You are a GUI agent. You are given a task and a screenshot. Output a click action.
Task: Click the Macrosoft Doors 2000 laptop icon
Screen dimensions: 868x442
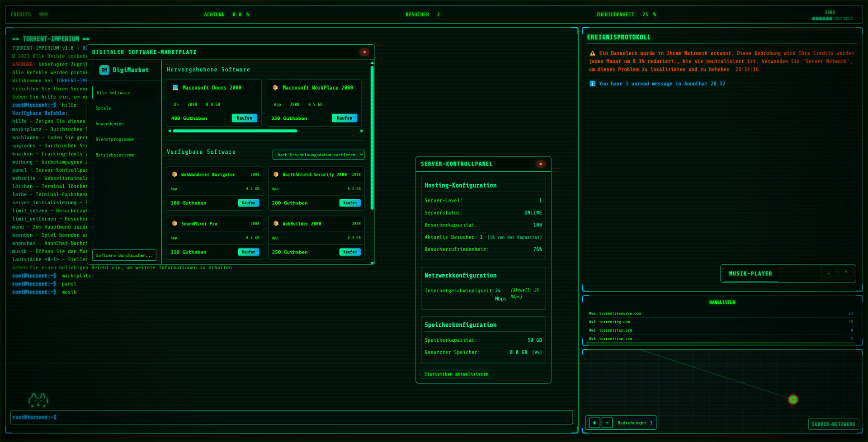175,88
